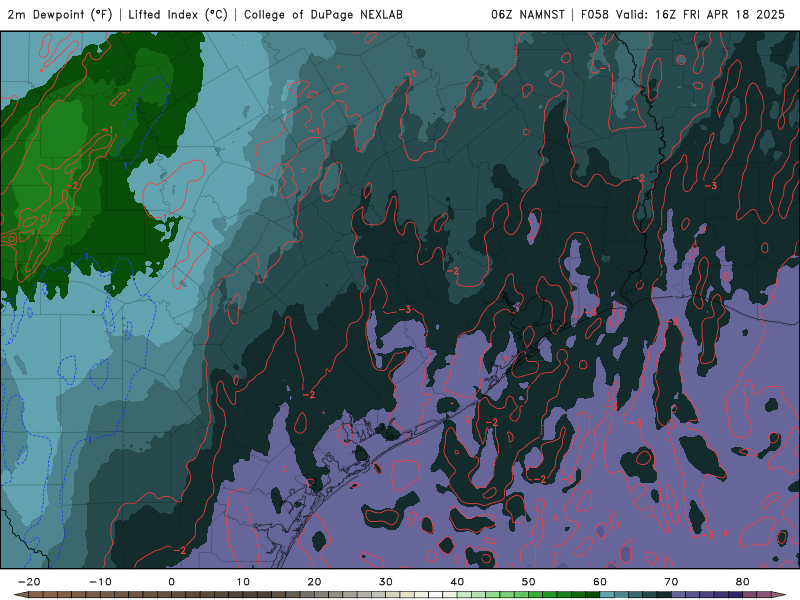Viewport: 800px width, 600px height.
Task: Click the 'Lifted Index (°C)' header label
Action: [x=178, y=15]
